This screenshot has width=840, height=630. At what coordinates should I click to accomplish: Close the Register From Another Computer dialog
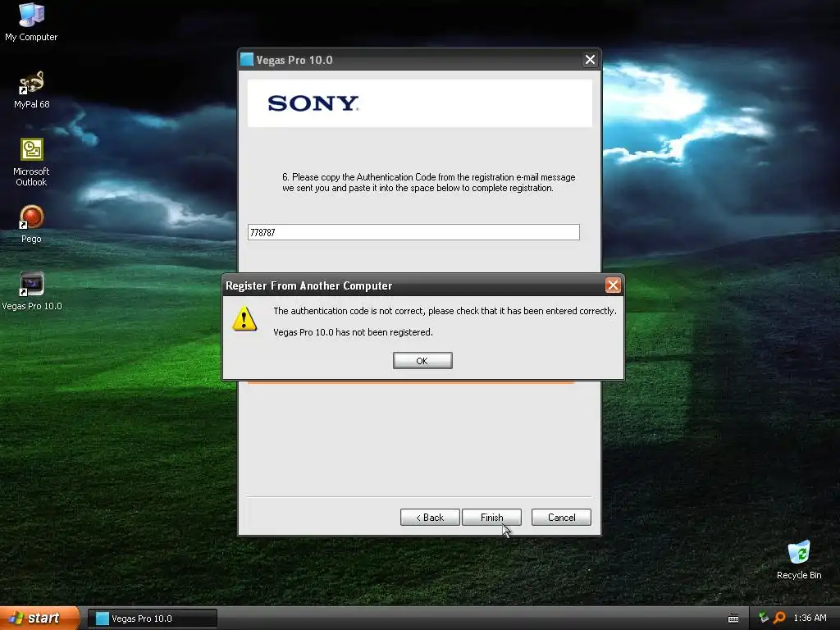click(612, 285)
